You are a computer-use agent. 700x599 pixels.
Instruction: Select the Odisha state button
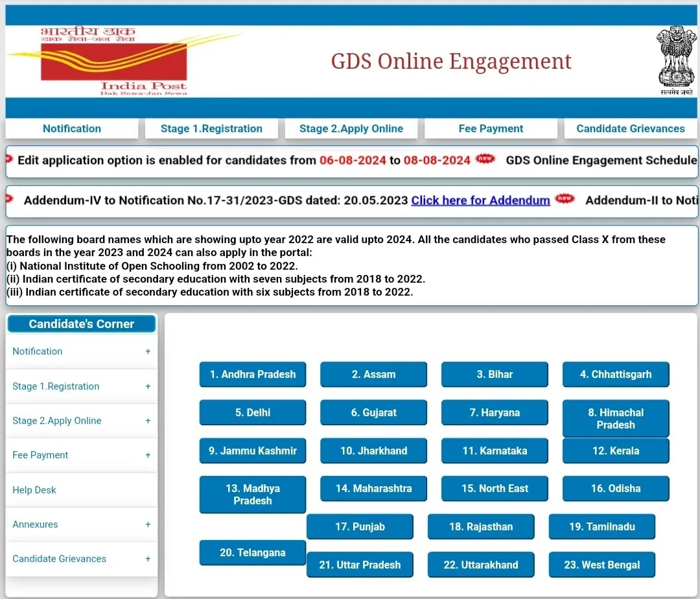616,488
